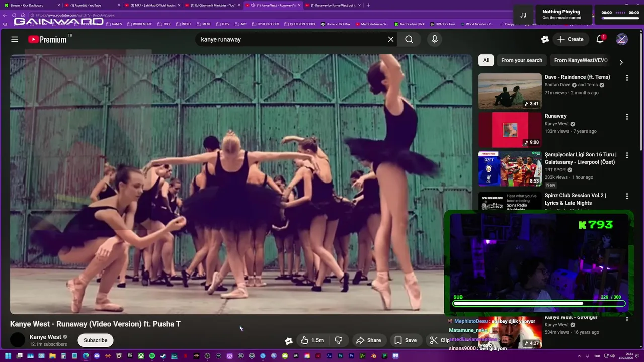Open three-dot menu for Runaway suggestion
The height and width of the screenshot is (362, 644).
(x=627, y=117)
